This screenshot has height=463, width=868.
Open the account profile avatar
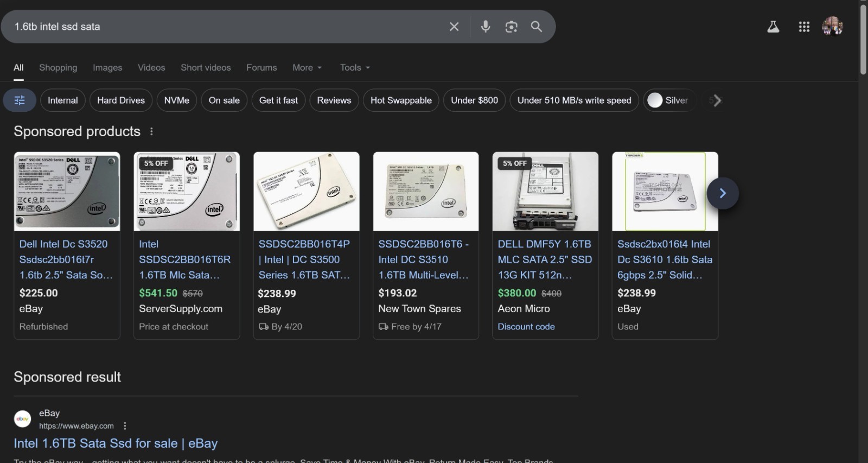[x=833, y=26]
